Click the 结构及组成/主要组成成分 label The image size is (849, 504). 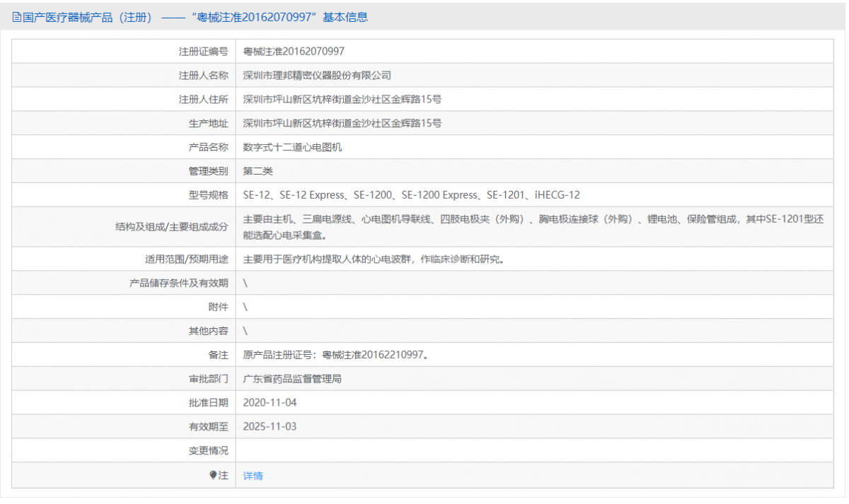[x=172, y=227]
